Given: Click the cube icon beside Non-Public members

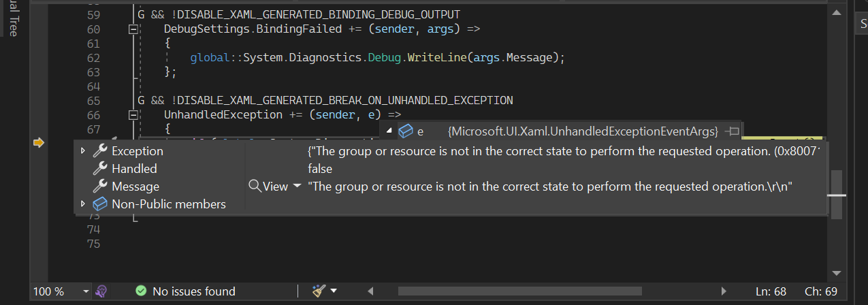Looking at the screenshot, I should click(x=100, y=204).
